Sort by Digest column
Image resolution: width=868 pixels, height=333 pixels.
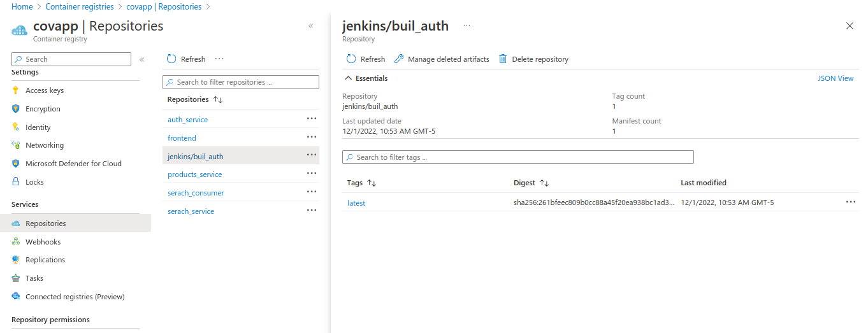point(532,183)
